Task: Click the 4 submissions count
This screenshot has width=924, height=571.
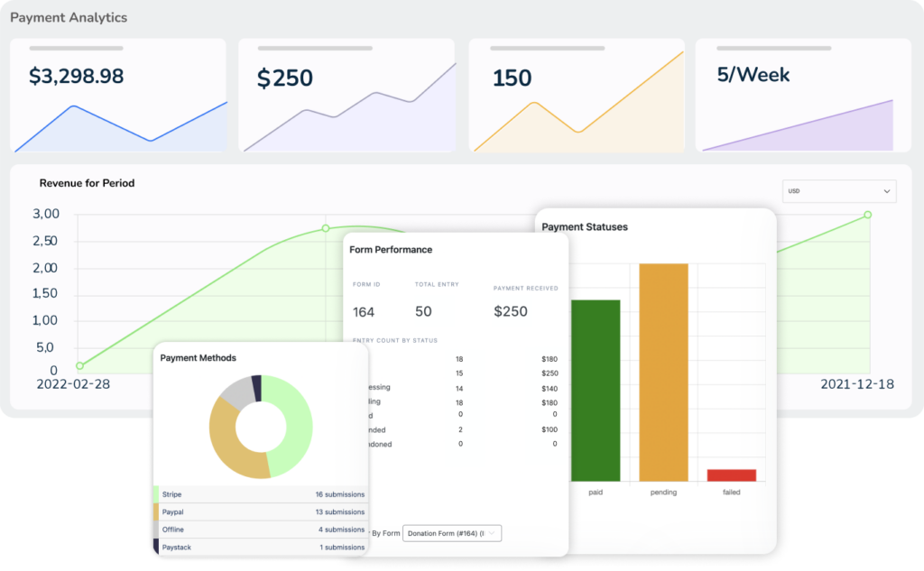Action: point(341,530)
